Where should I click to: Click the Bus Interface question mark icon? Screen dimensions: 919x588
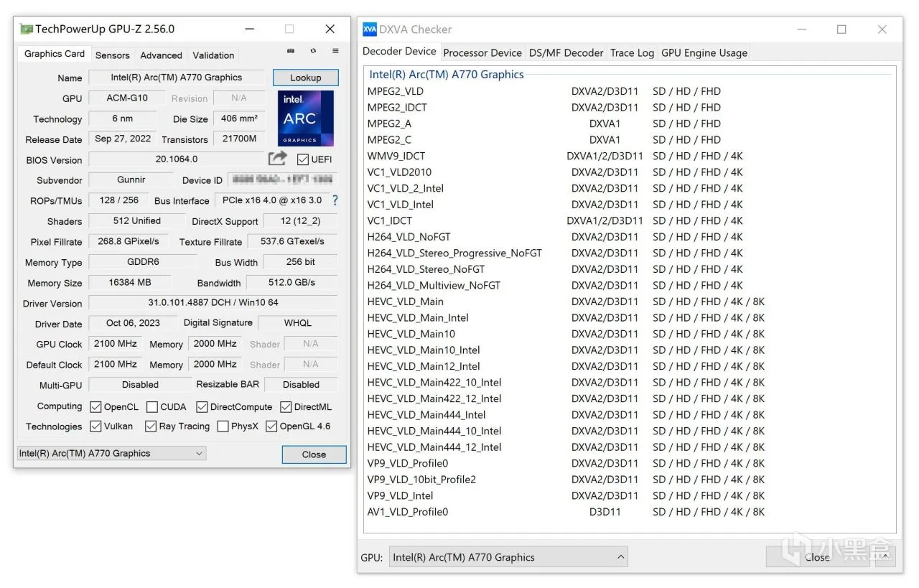point(335,200)
